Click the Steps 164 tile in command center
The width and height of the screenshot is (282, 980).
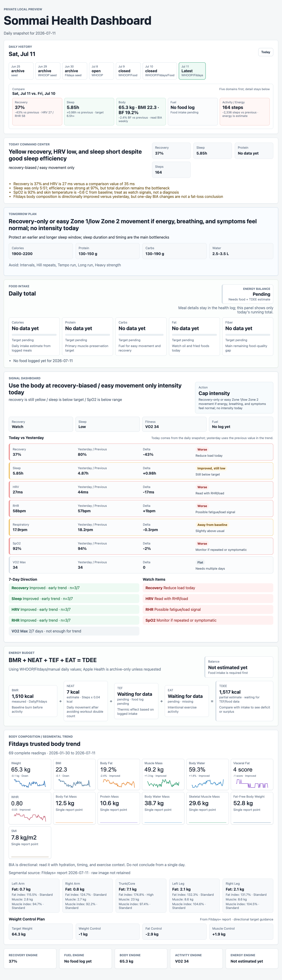point(171,170)
